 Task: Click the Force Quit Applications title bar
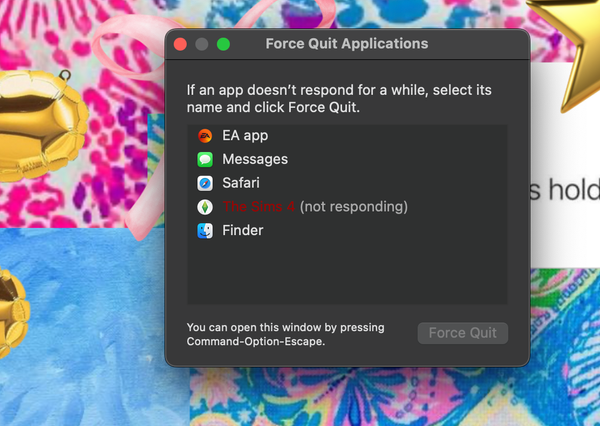click(x=346, y=44)
